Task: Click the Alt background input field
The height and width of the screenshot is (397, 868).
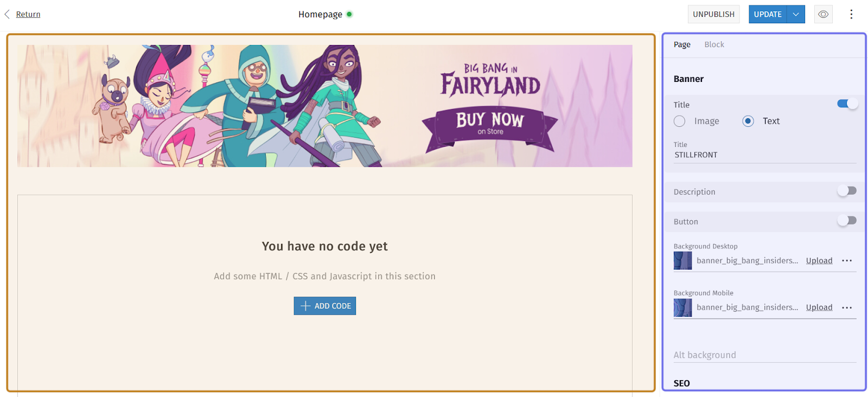Action: [765, 355]
